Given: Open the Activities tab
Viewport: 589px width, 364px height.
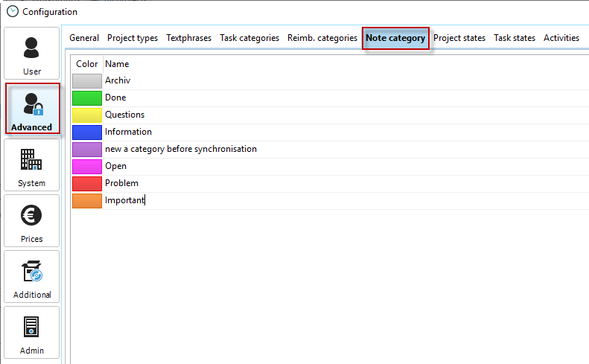Looking at the screenshot, I should click(561, 38).
